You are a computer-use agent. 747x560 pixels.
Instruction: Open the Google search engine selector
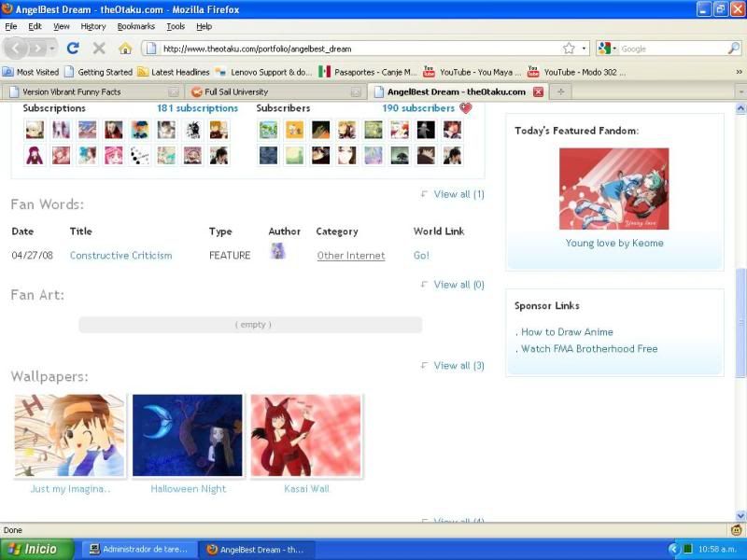coord(608,49)
